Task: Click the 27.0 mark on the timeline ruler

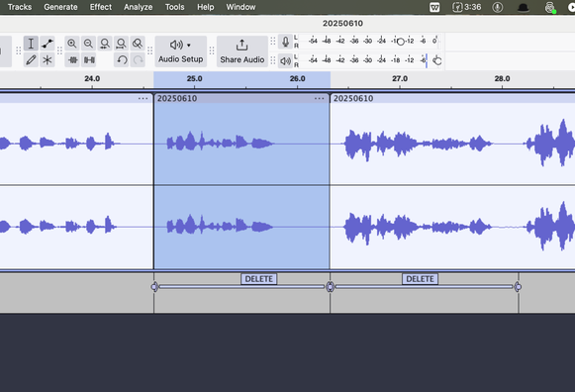Action: (400, 79)
